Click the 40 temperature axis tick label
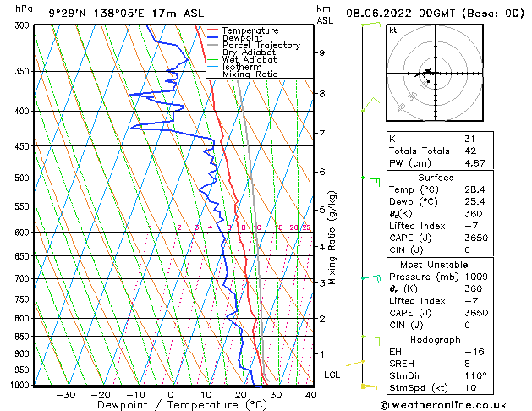The image size is (532, 411). pos(310,395)
